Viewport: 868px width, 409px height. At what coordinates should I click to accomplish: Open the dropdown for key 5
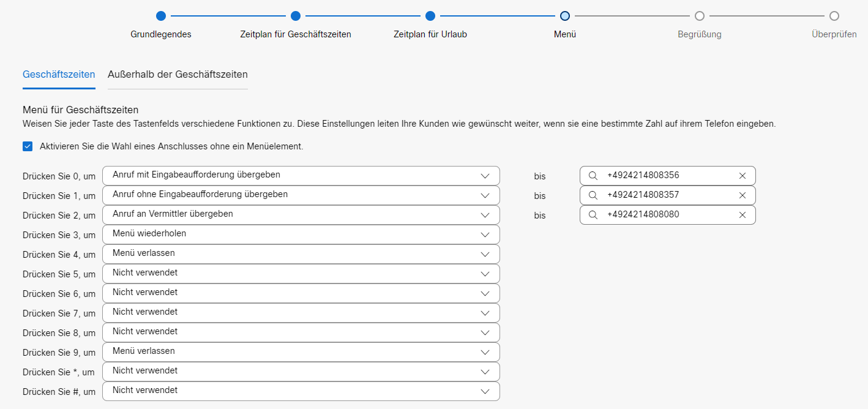[x=301, y=274]
